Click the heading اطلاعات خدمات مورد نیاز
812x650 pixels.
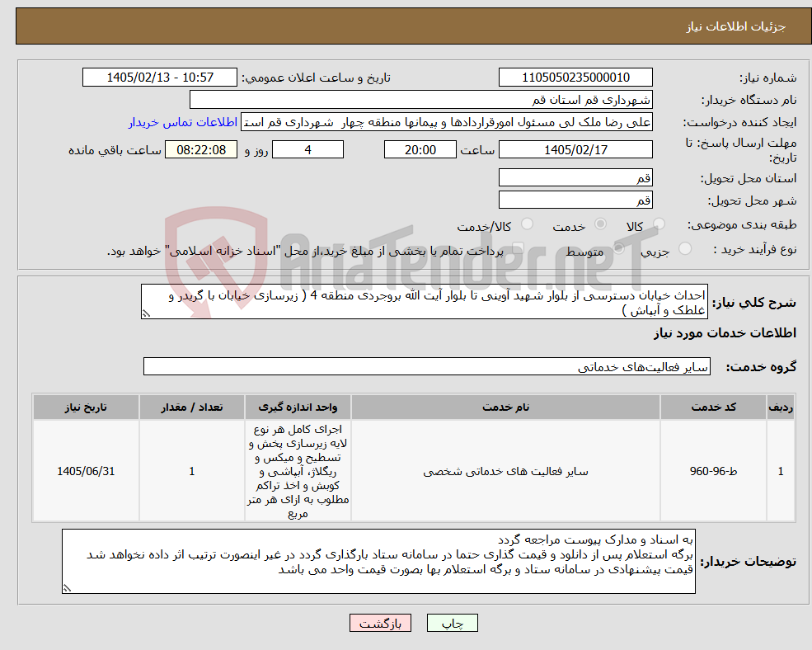tap(725, 332)
